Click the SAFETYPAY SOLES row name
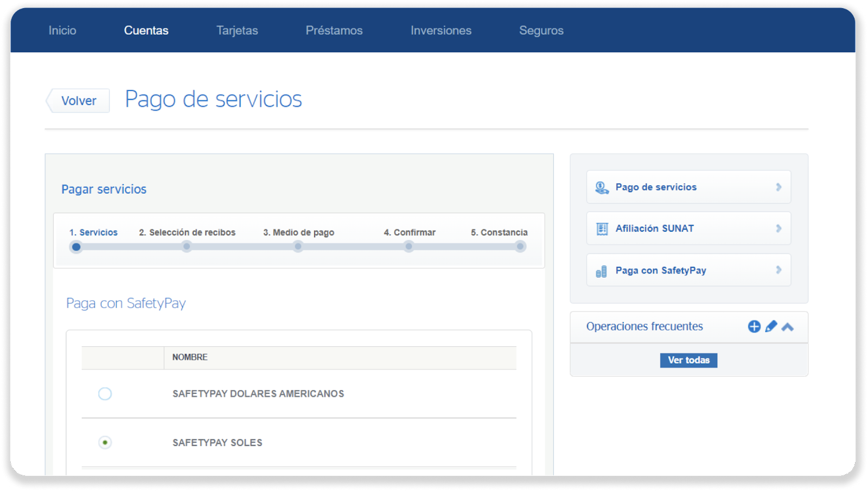Viewport: 868px width, 491px height. point(217,443)
